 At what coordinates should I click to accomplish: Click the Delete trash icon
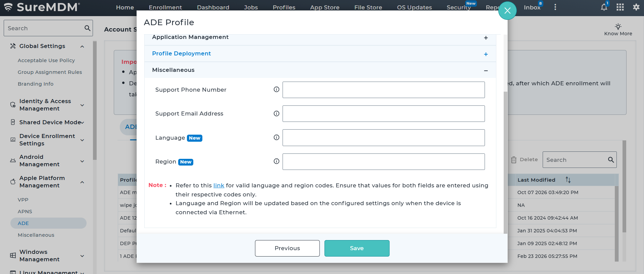click(x=514, y=160)
